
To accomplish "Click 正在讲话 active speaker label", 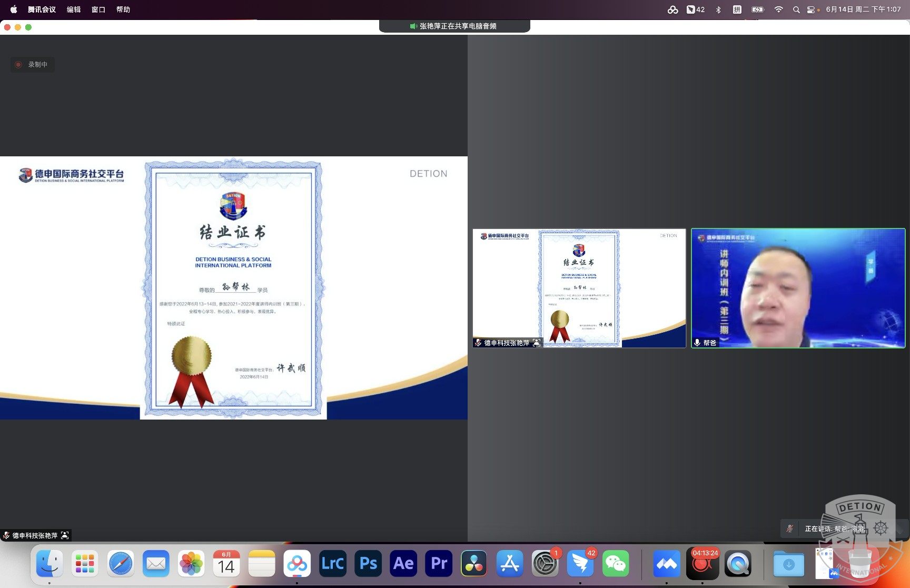I will point(835,529).
